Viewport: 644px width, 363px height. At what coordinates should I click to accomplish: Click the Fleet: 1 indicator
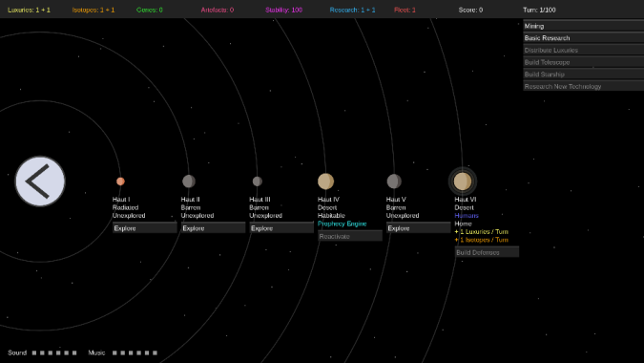tap(405, 10)
